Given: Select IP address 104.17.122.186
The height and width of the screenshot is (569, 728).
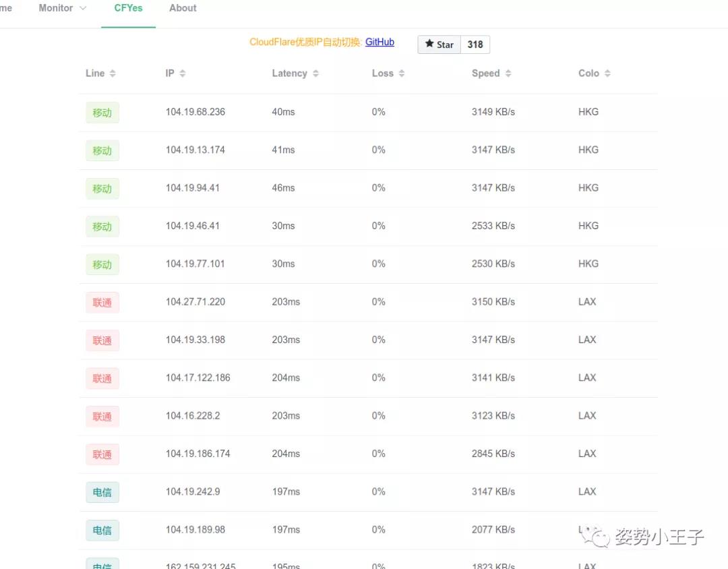Looking at the screenshot, I should pos(198,378).
